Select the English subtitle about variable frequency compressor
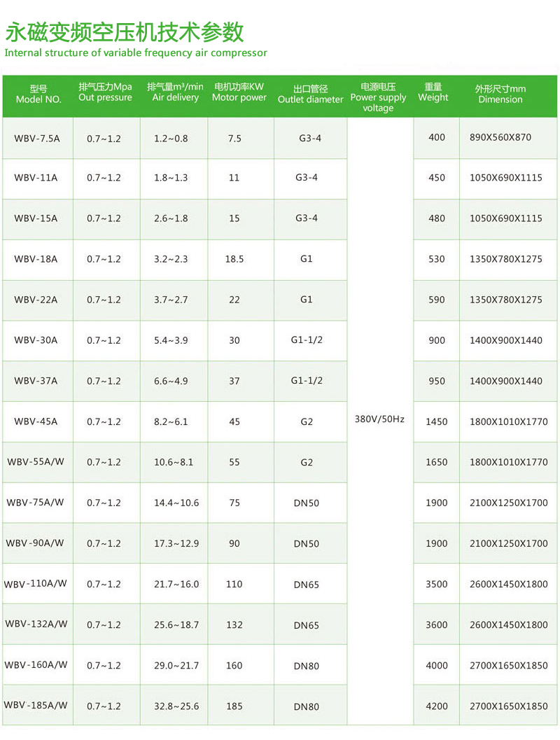This screenshot has width=560, height=740. [x=136, y=53]
